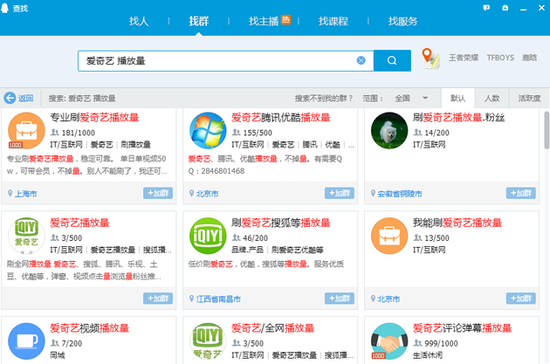Switch to 找人 tab
Image resolution: width=550 pixels, height=364 pixels.
pos(139,21)
